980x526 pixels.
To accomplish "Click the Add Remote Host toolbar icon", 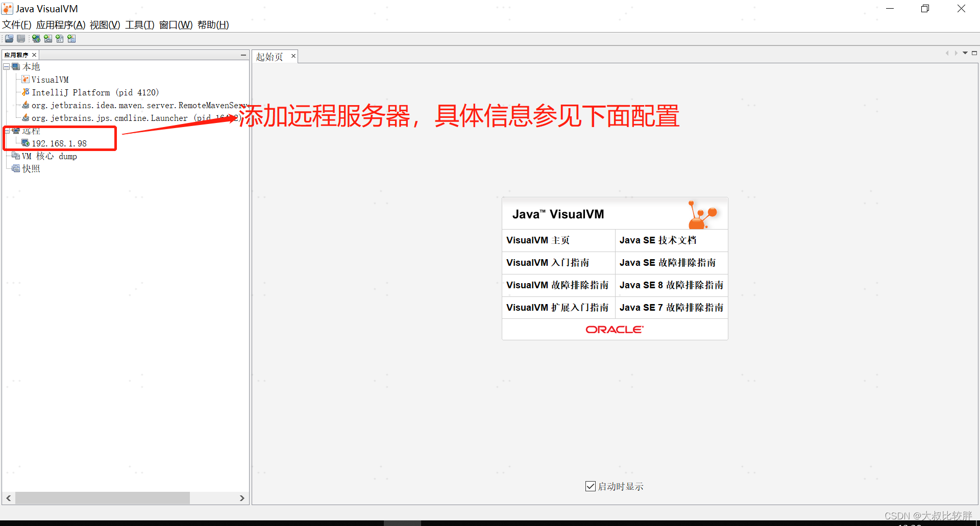I will pyautogui.click(x=36, y=39).
